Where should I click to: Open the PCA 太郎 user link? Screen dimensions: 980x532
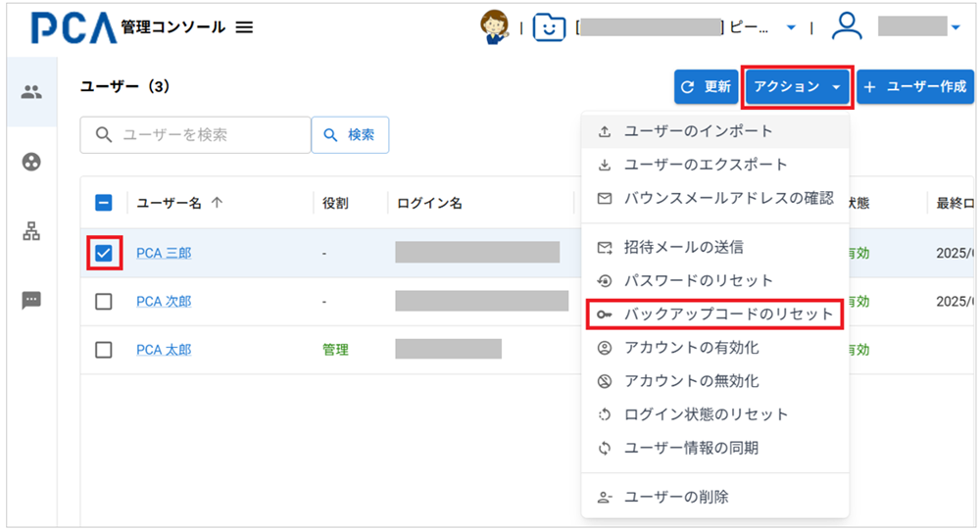[164, 350]
